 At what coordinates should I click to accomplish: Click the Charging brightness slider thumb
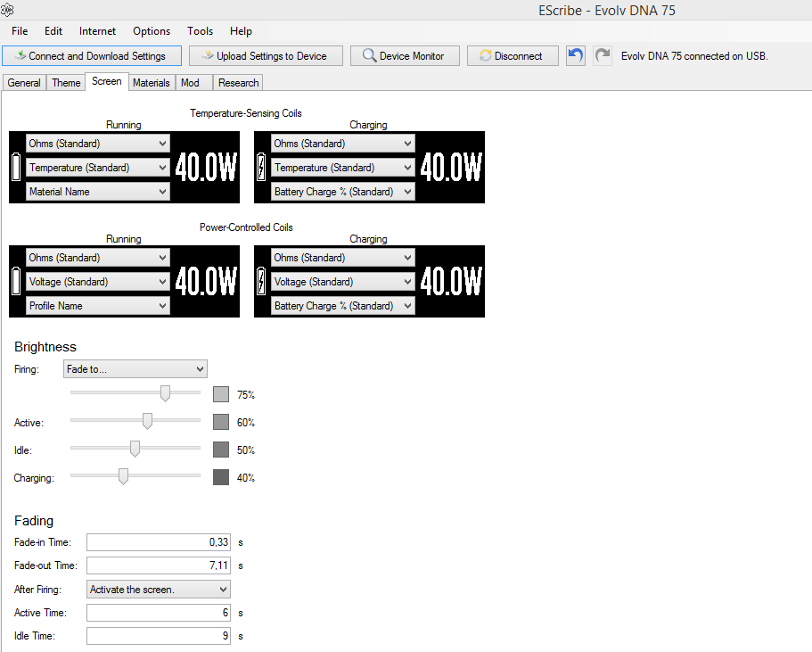(x=123, y=476)
